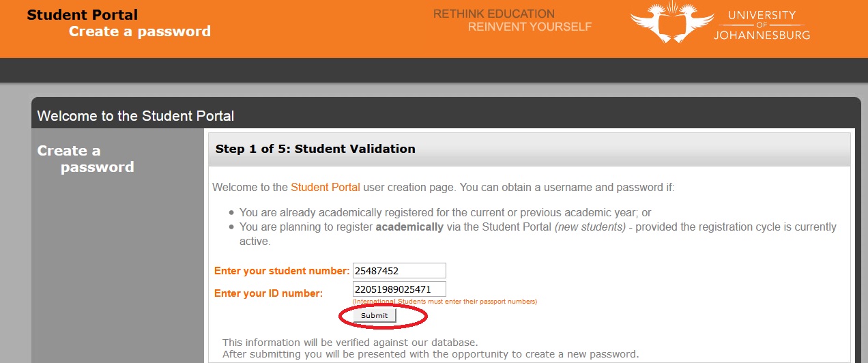This screenshot has height=363, width=868.
Task: Click the REINVENT YOURSELF tagline
Action: pyautogui.click(x=530, y=27)
